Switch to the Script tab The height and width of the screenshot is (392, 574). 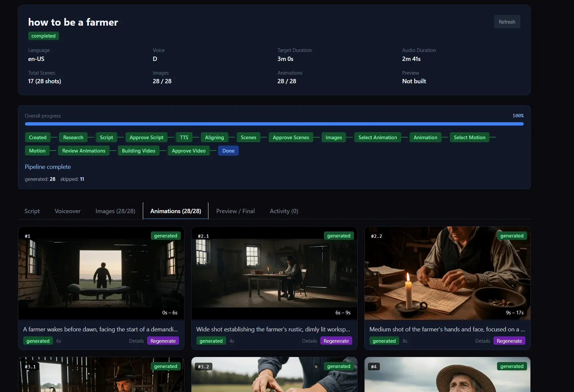click(32, 211)
